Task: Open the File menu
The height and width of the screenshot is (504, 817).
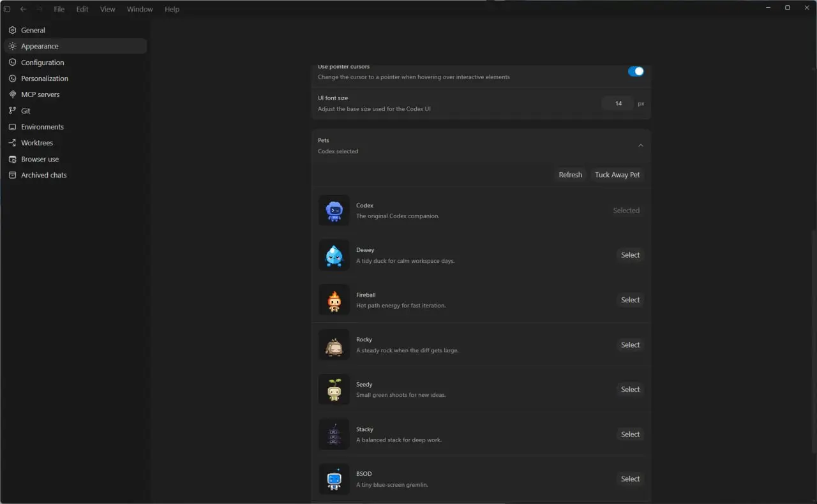Action: 59,9
